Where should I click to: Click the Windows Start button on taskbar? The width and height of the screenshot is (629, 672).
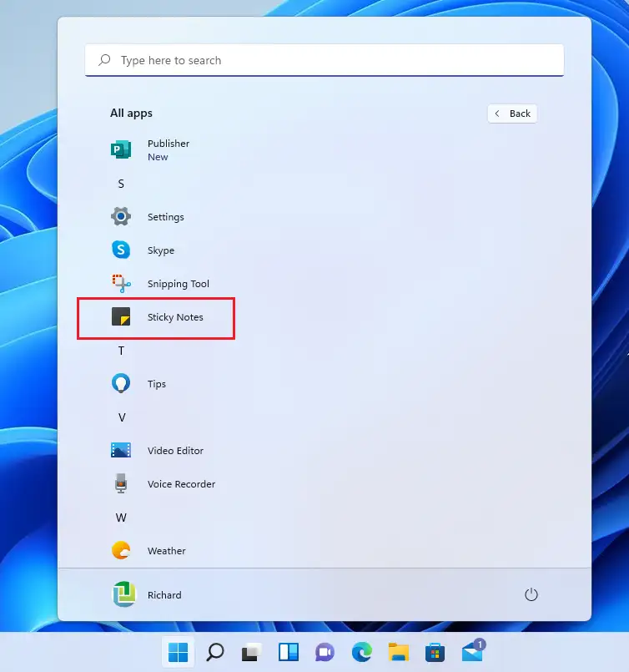point(179,652)
